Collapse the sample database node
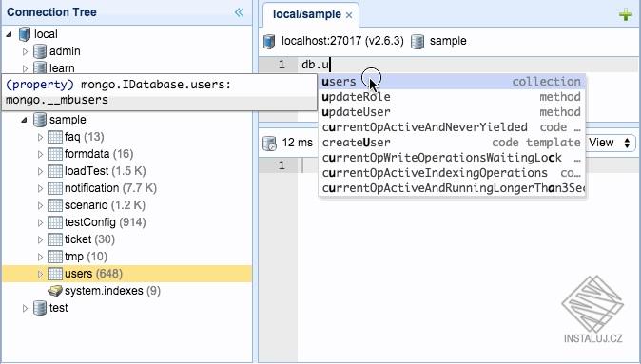 point(24,120)
